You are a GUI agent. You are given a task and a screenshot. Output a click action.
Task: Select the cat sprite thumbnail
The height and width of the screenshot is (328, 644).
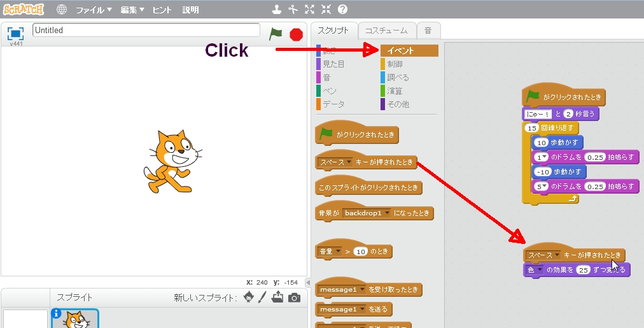[76, 319]
